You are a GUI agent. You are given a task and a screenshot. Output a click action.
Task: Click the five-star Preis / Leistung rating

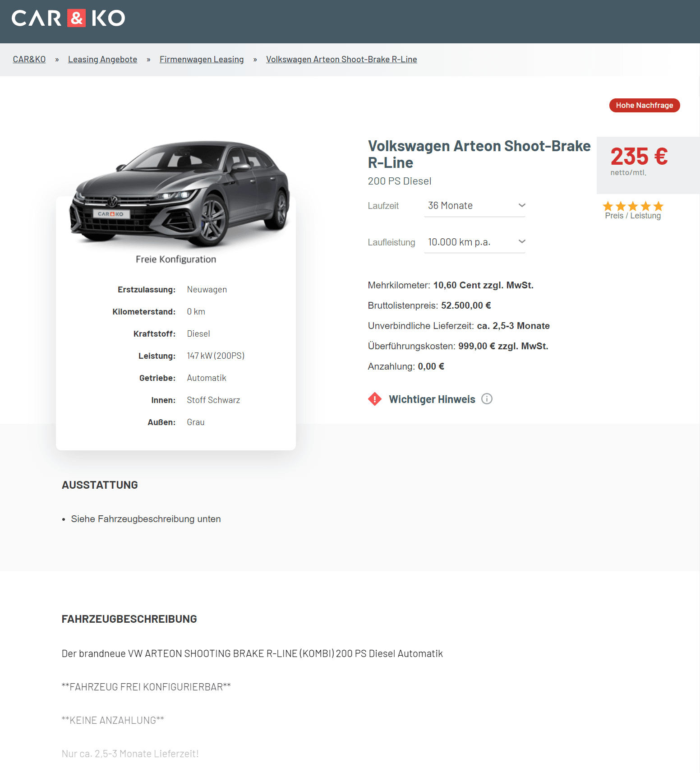click(633, 206)
